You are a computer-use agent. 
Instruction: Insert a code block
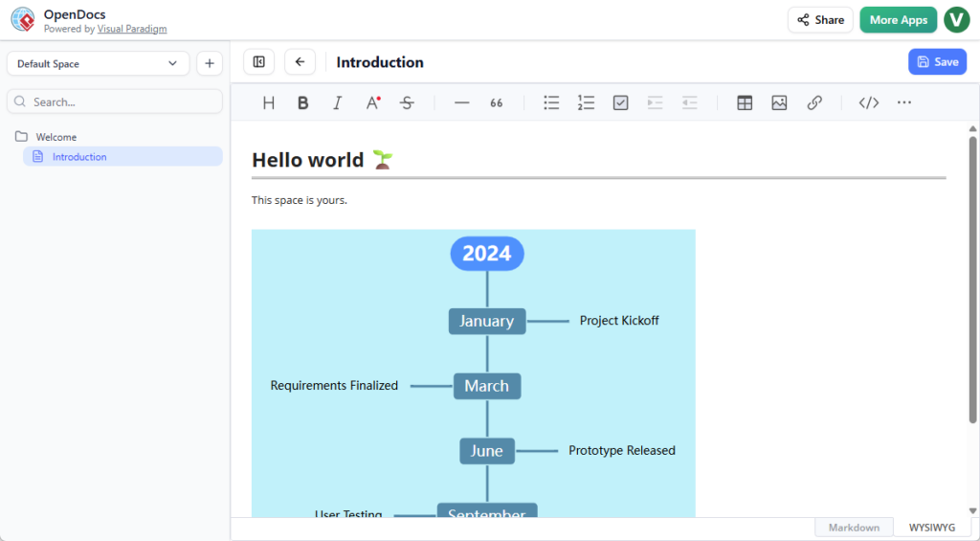869,103
